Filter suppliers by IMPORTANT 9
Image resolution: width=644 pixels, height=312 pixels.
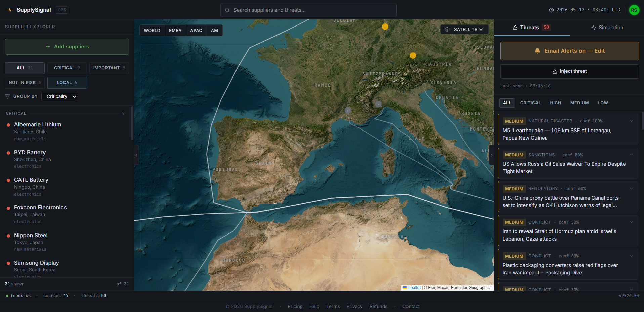click(x=109, y=68)
